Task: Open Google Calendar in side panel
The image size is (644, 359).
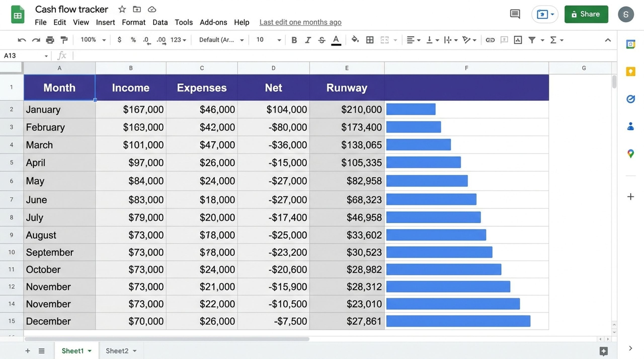Action: [x=630, y=44]
